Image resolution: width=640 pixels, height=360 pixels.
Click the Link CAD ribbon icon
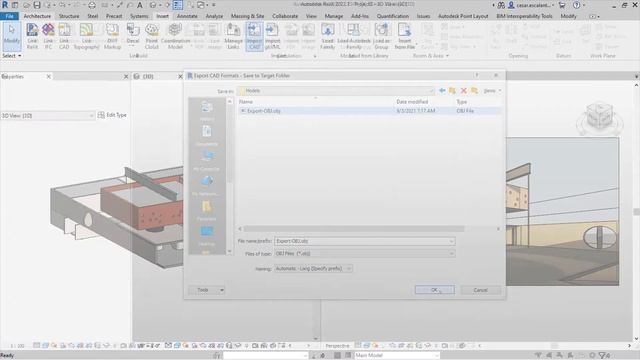coord(64,36)
